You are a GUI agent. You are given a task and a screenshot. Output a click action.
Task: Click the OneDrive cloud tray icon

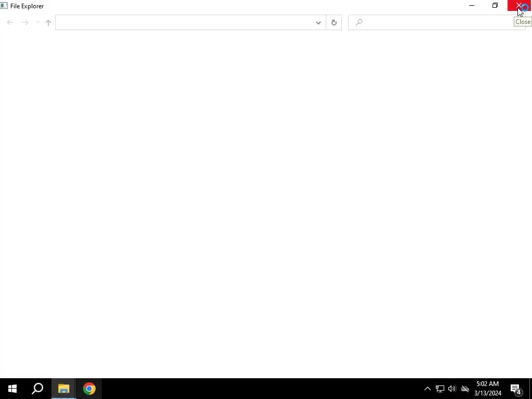point(465,389)
